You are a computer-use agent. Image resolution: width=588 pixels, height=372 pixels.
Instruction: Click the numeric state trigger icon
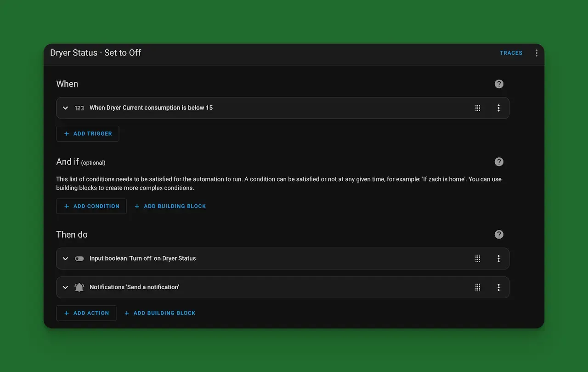click(79, 108)
